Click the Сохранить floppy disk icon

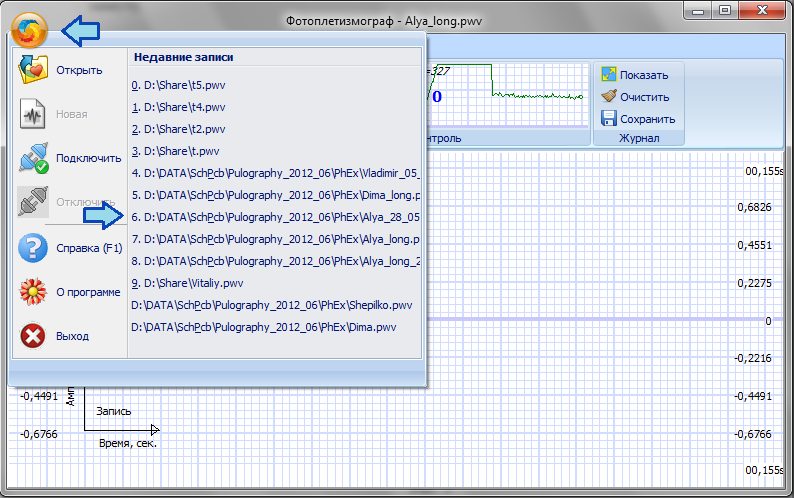[608, 119]
